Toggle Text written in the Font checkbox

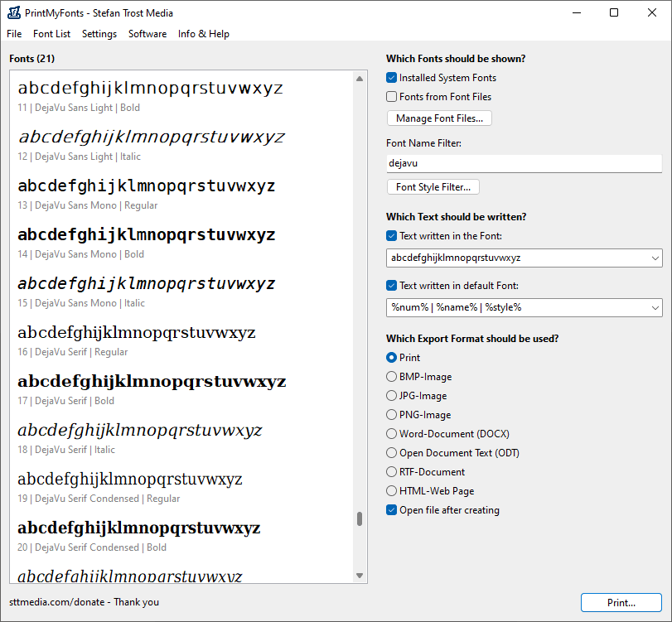[391, 236]
